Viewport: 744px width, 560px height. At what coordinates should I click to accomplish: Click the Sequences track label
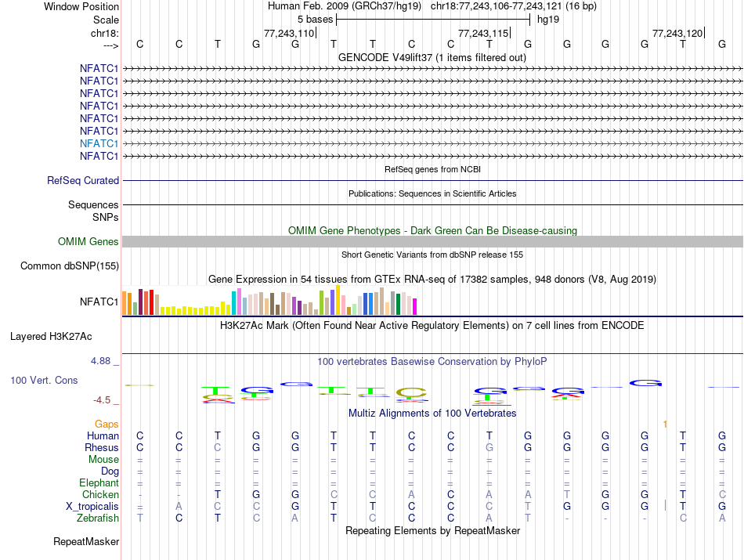pyautogui.click(x=93, y=204)
